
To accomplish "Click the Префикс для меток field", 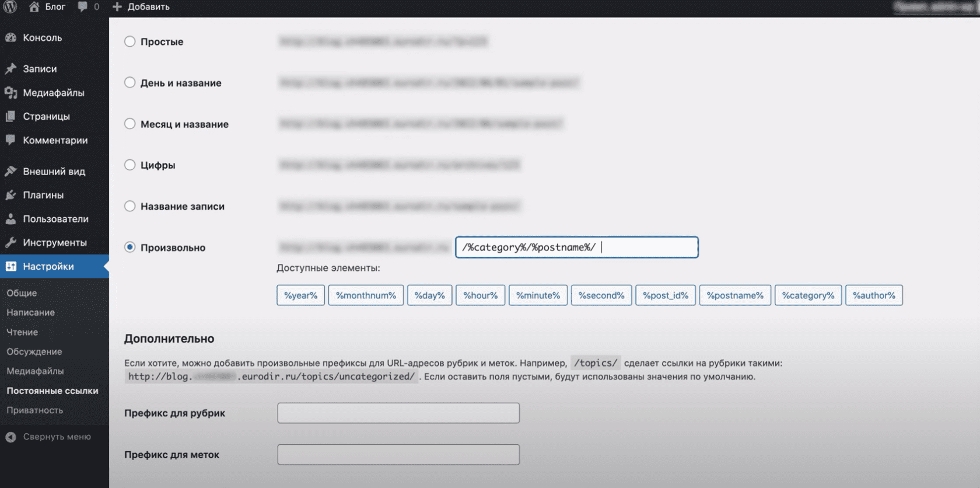I will [398, 454].
